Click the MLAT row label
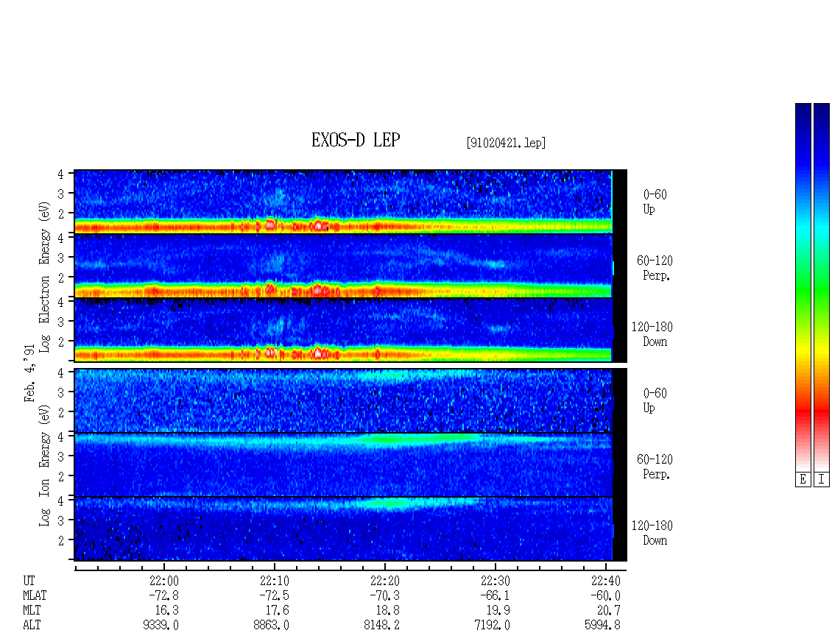The image size is (832, 644). click(x=35, y=595)
